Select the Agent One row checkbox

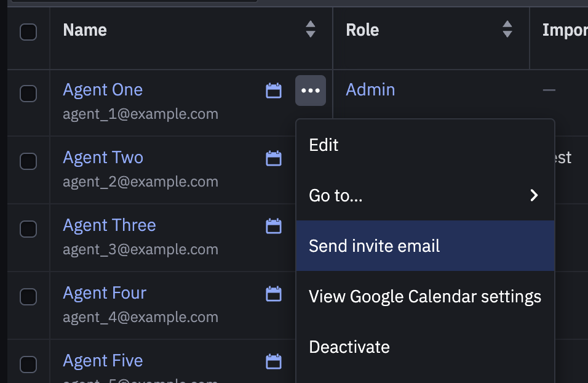click(x=28, y=94)
